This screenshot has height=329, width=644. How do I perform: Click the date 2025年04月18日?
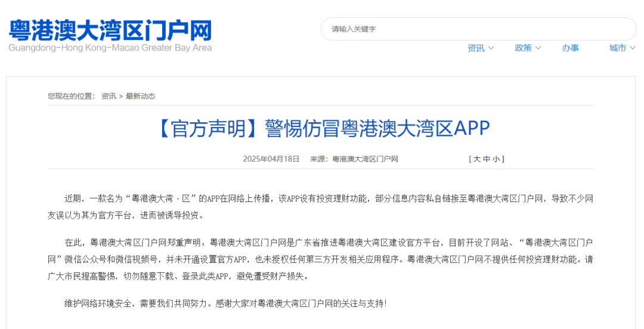click(271, 159)
